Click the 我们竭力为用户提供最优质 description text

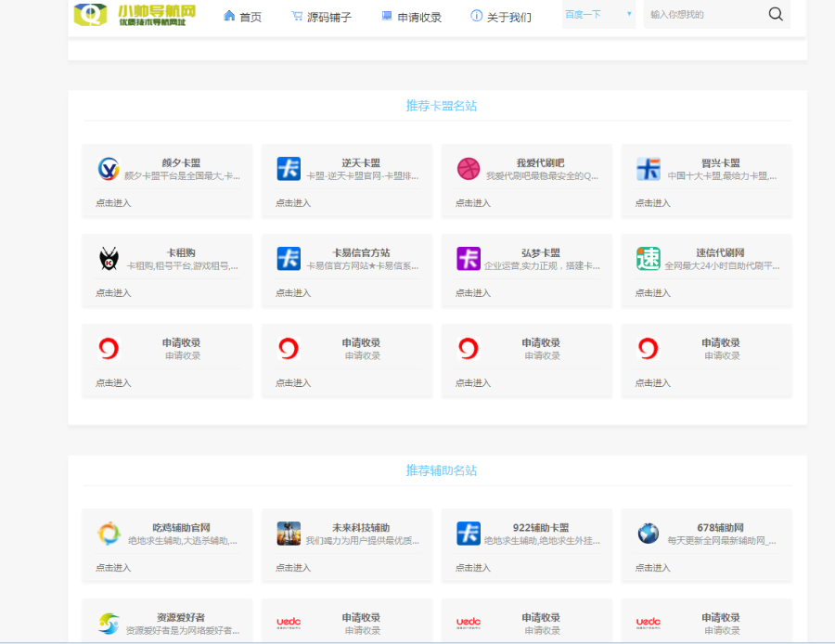point(362,541)
